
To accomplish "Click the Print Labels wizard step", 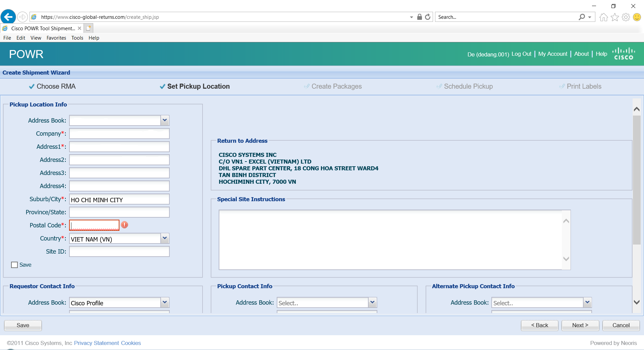I will coord(580,86).
